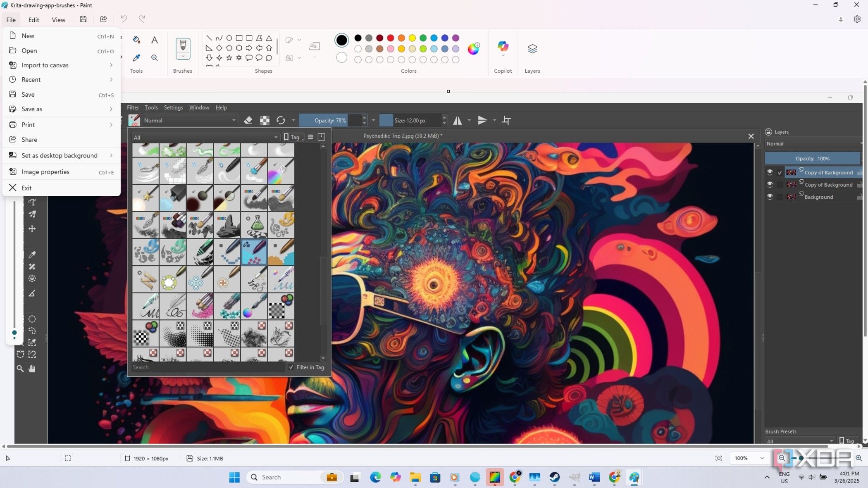Select the Magnifier tool in Paint
Screen dimensions: 868x488
pos(154,58)
